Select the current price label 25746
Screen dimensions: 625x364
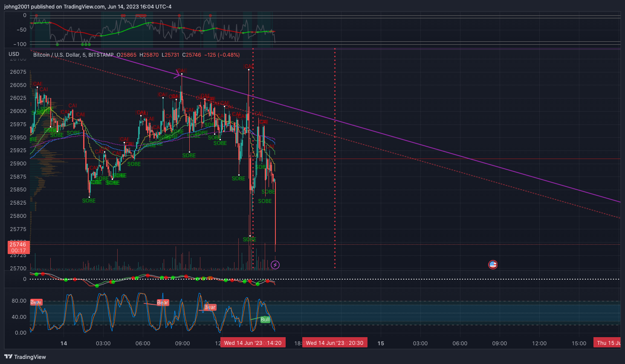coord(18,245)
